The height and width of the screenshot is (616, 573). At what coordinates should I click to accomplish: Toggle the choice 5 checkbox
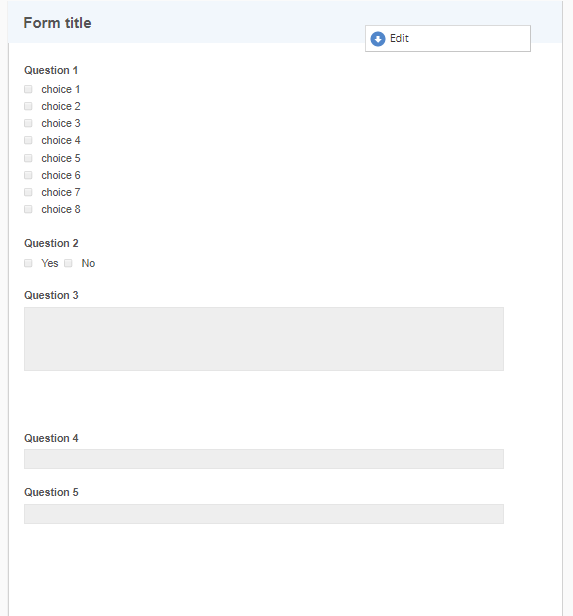point(28,158)
